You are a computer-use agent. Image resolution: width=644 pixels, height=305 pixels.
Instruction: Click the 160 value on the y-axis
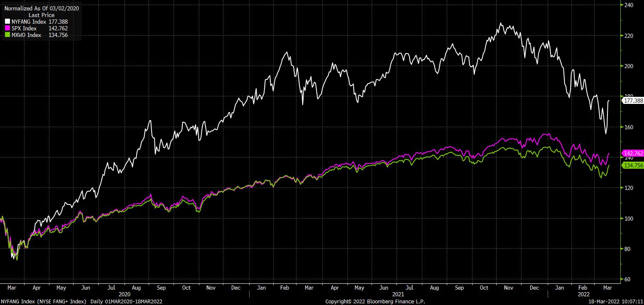(x=628, y=127)
